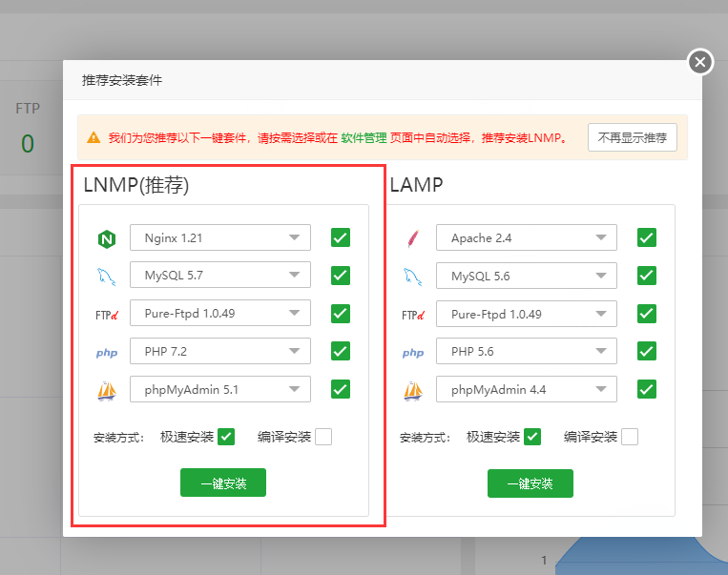Click the Apache feather icon in LAMP
The image size is (728, 575).
[x=413, y=239]
